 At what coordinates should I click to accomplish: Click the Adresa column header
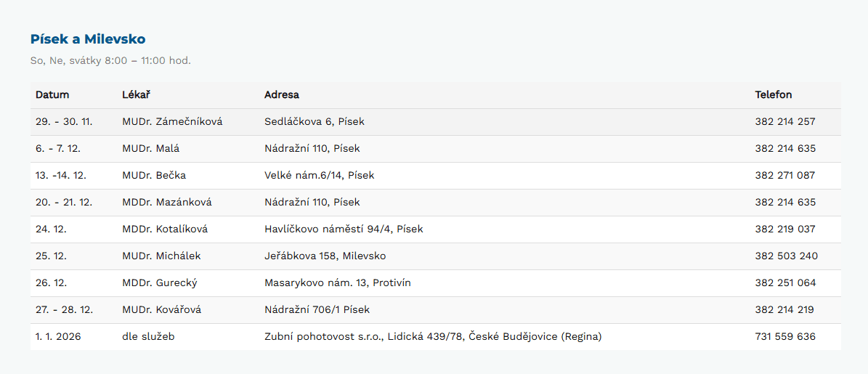[282, 95]
